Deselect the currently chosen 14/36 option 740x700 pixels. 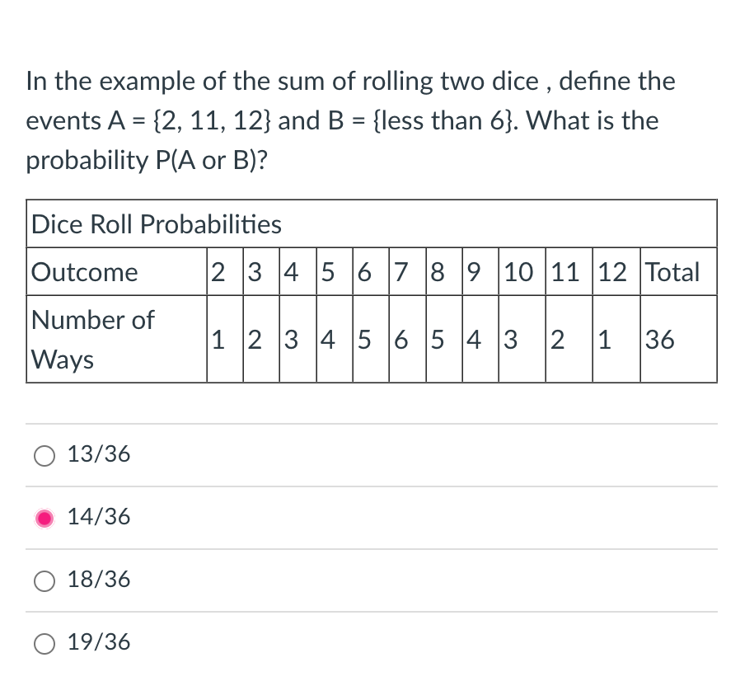pyautogui.click(x=44, y=518)
